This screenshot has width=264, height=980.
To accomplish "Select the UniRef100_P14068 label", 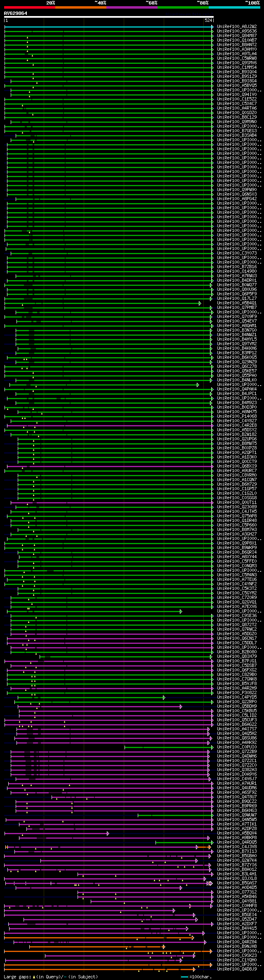I will [x=237, y=416].
